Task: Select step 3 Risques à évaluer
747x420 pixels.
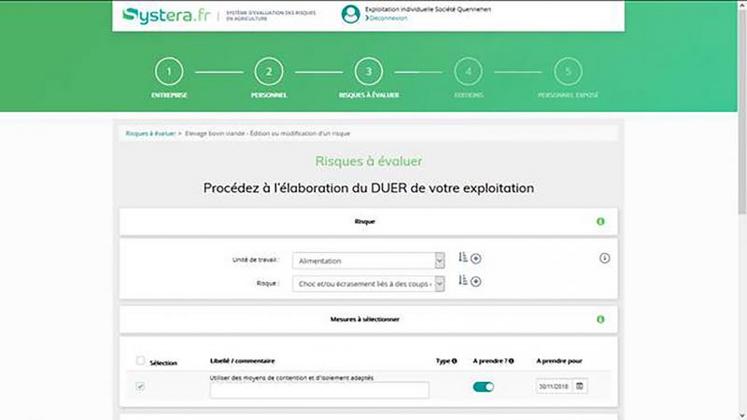Action: tap(368, 72)
